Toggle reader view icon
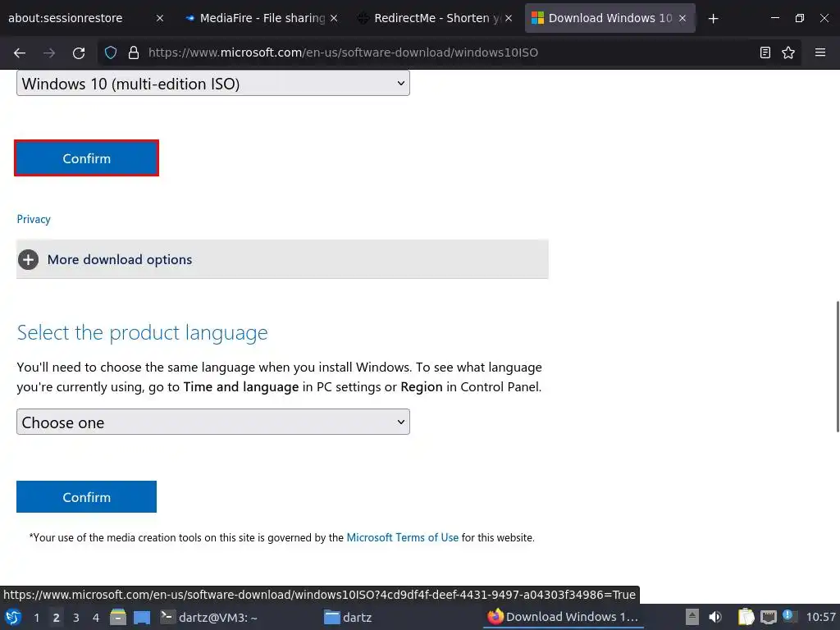Screen dimensions: 840x630 tap(765, 52)
